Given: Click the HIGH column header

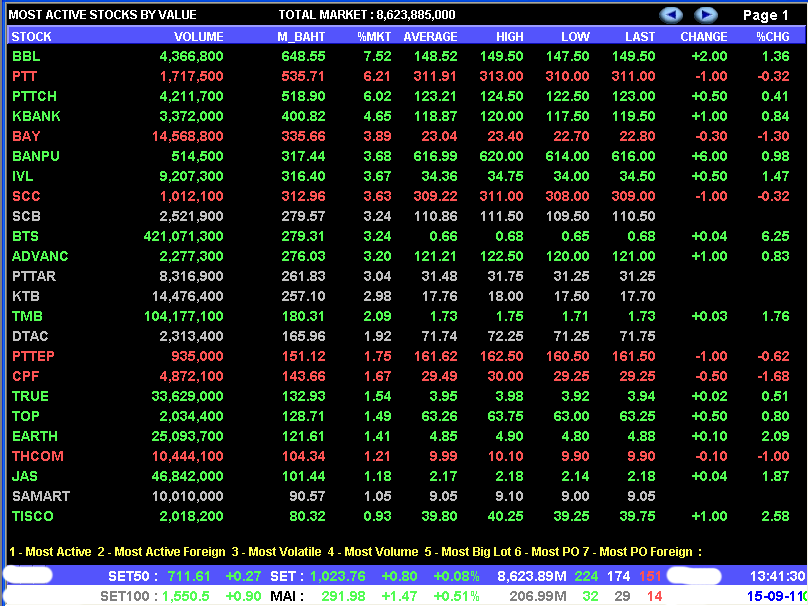Looking at the screenshot, I should pos(510,37).
